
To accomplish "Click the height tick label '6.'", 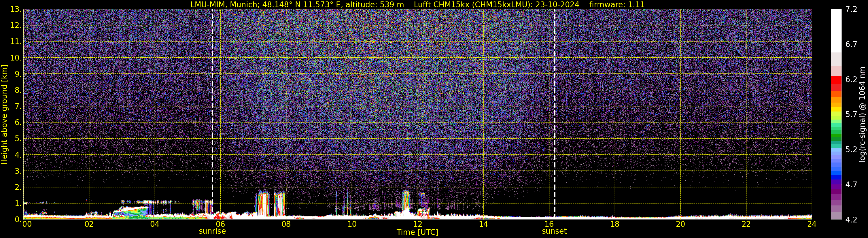I will coord(18,122).
